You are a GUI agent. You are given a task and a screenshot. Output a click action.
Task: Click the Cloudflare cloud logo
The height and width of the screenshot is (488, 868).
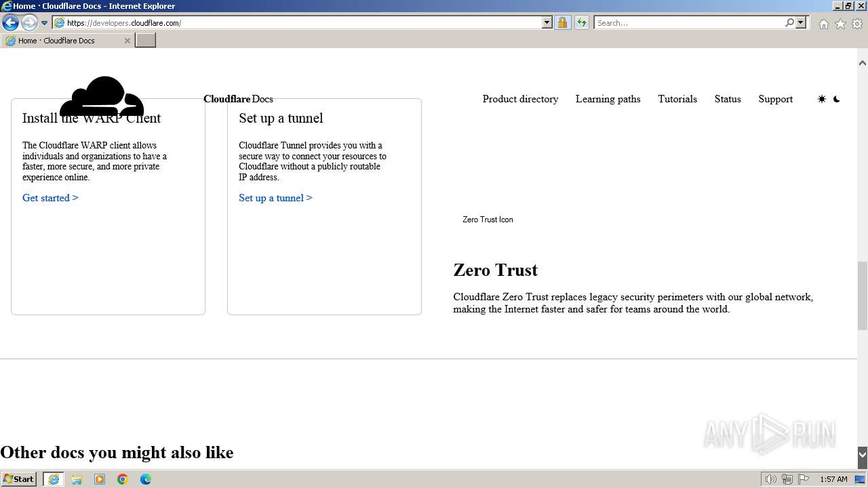point(102,96)
